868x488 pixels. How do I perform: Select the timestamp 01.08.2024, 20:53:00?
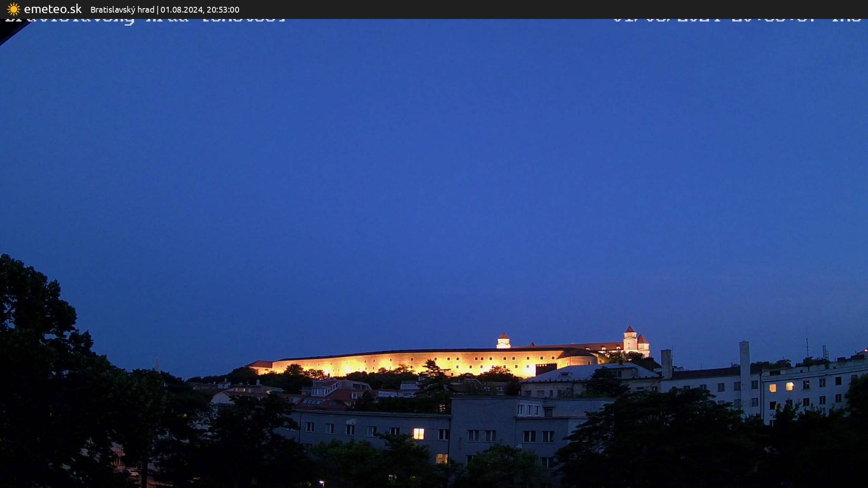(201, 9)
